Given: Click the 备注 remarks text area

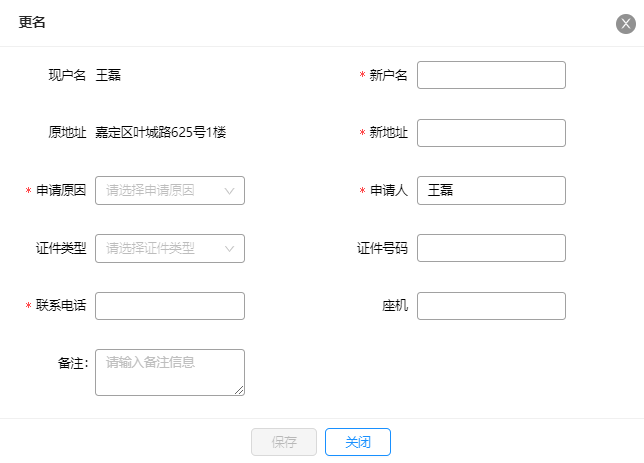Looking at the screenshot, I should 170,372.
